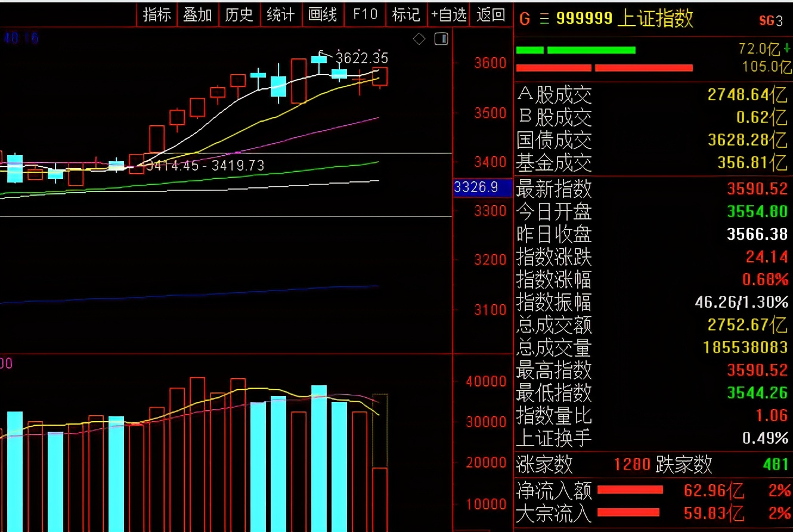793x532 pixels.
Task: Click the 3622.35 high price label
Action: 362,58
